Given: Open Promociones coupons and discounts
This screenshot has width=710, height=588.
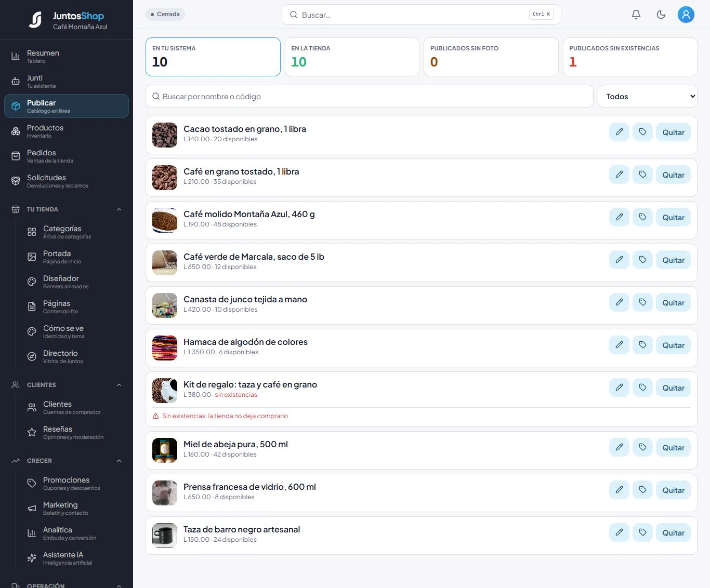Looking at the screenshot, I should [x=75, y=483].
